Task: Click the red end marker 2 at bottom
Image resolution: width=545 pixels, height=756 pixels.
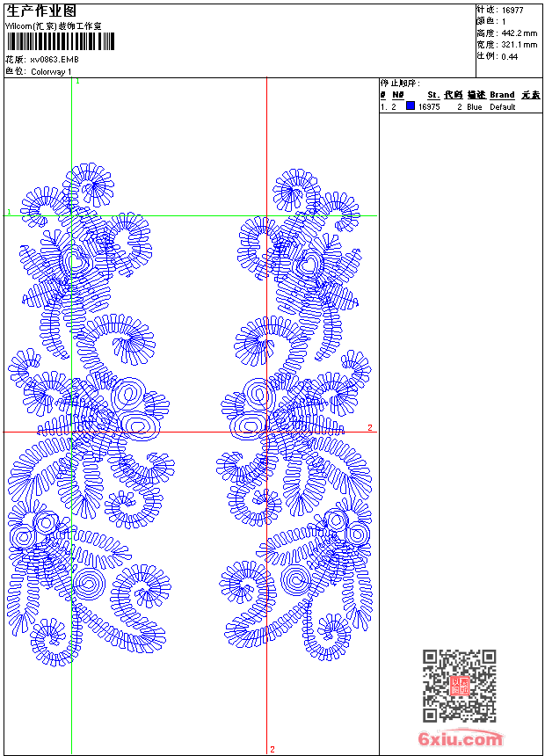Action: (272, 749)
